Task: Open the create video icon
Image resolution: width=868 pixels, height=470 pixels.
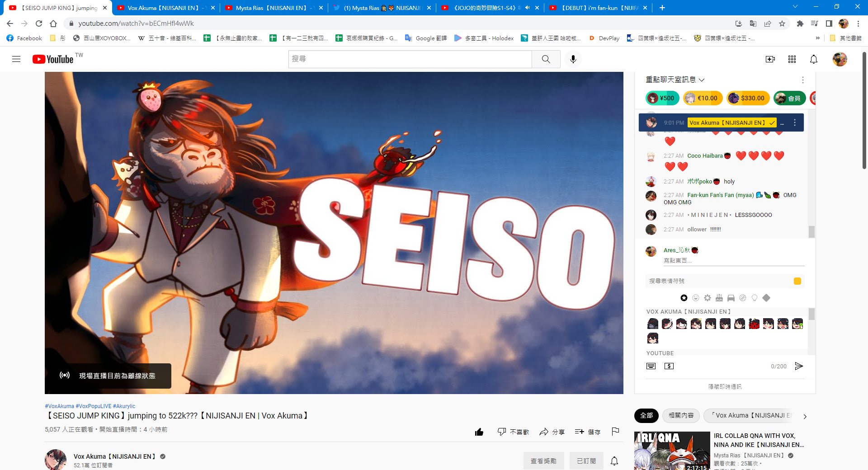Action: 770,59
